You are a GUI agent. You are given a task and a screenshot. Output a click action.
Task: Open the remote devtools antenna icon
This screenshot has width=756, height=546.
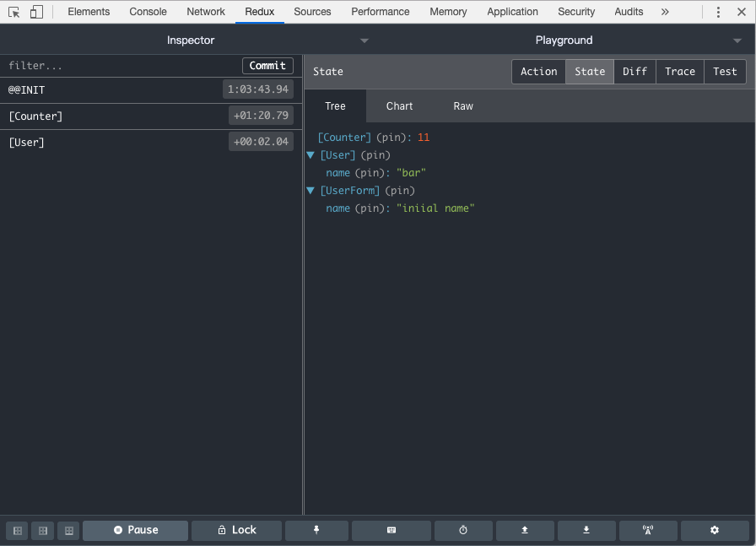648,530
